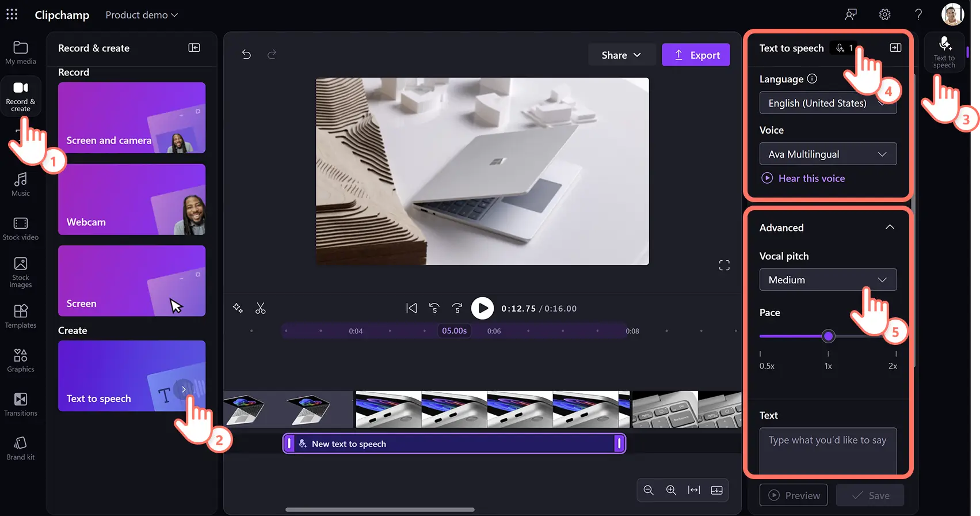The height and width of the screenshot is (516, 980).
Task: Collapse the Text to speech property panel
Action: (895, 48)
